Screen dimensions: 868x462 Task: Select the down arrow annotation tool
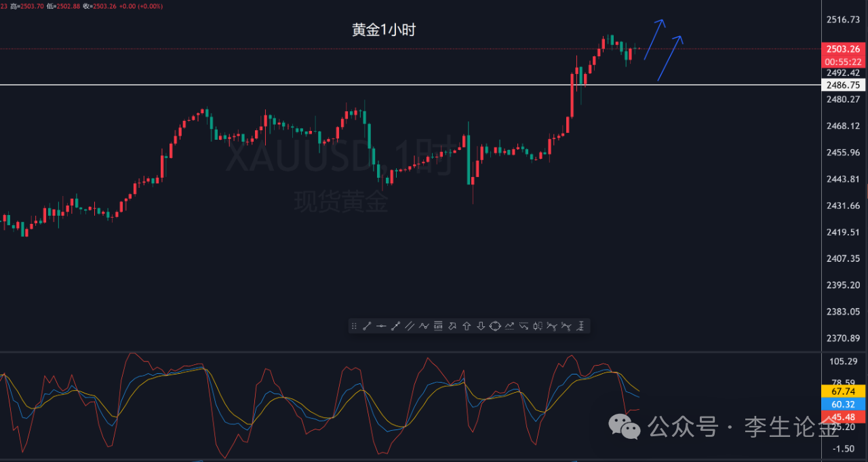(x=481, y=326)
